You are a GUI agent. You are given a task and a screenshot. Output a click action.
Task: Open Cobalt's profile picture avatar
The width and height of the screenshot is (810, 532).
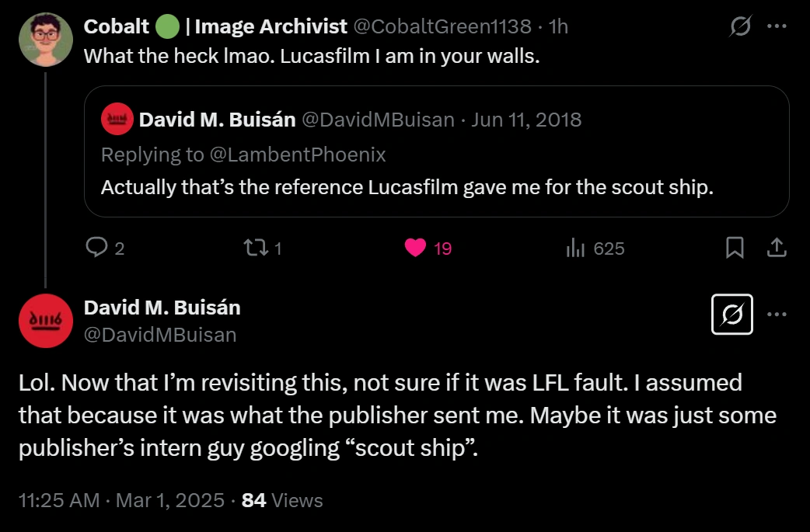(x=46, y=40)
